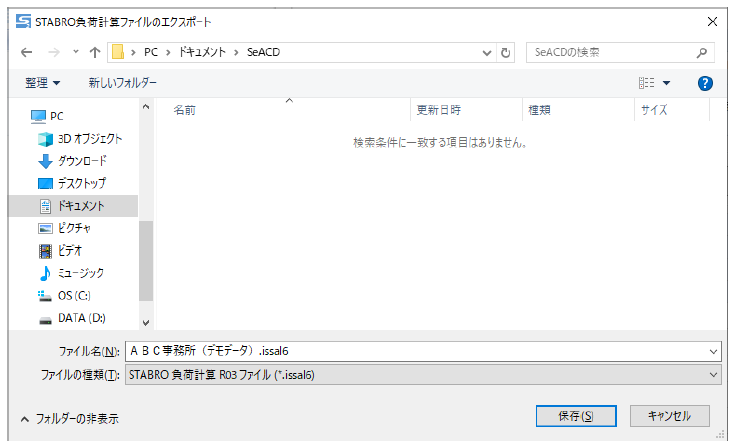Go back with the back arrow
Image resolution: width=739 pixels, height=448 pixels.
pos(27,51)
